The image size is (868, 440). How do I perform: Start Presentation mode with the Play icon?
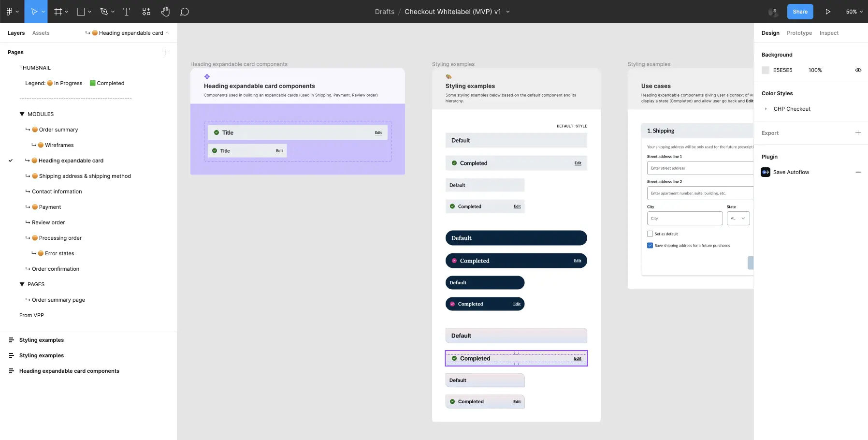point(828,11)
